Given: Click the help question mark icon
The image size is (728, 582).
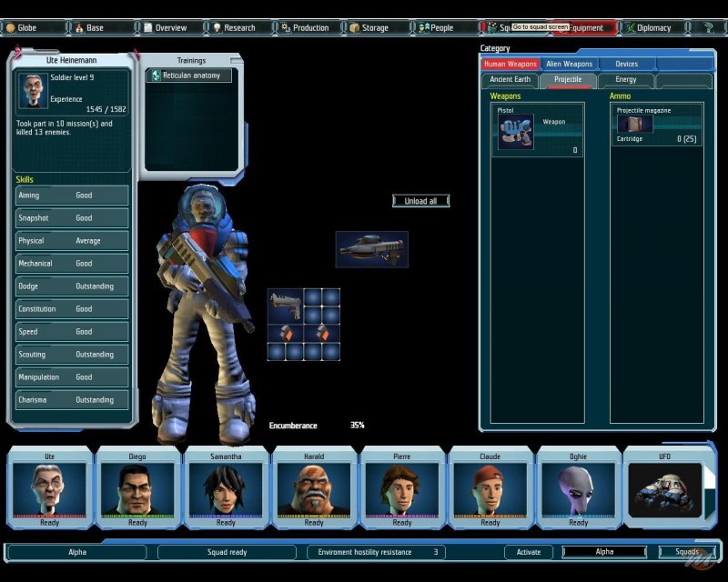Looking at the screenshot, I should (x=707, y=27).
